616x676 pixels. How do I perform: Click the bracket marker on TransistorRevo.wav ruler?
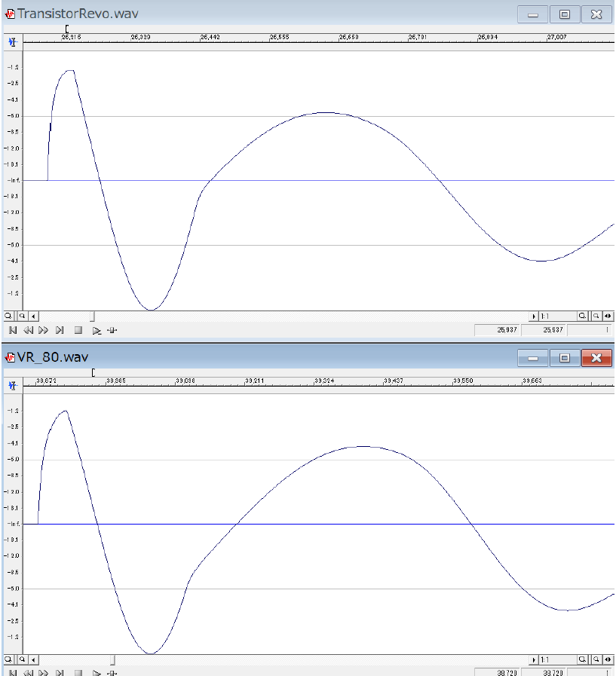[67, 29]
